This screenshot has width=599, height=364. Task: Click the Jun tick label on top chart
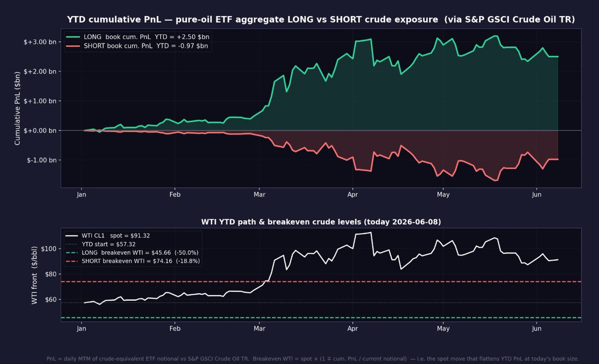(537, 195)
